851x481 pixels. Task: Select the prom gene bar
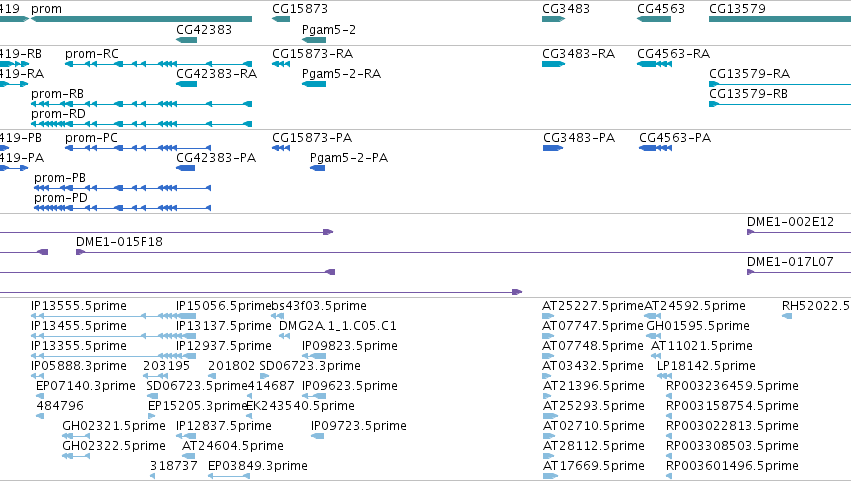[x=142, y=19]
